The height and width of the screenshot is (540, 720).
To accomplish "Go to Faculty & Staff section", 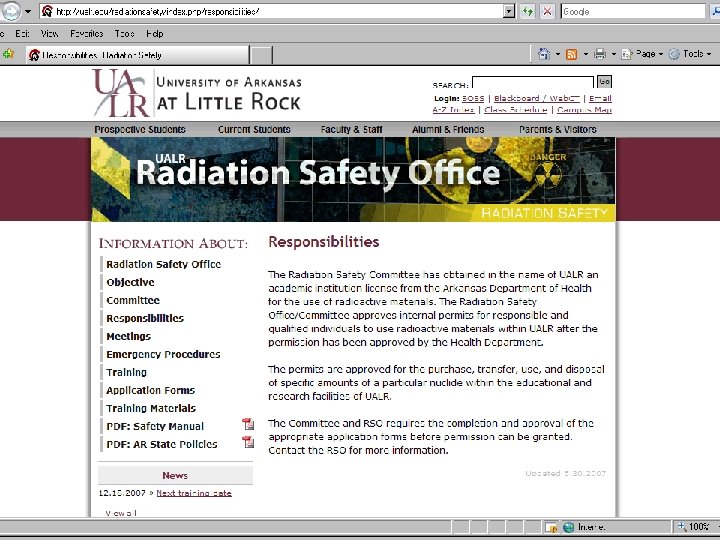I will (351, 129).
